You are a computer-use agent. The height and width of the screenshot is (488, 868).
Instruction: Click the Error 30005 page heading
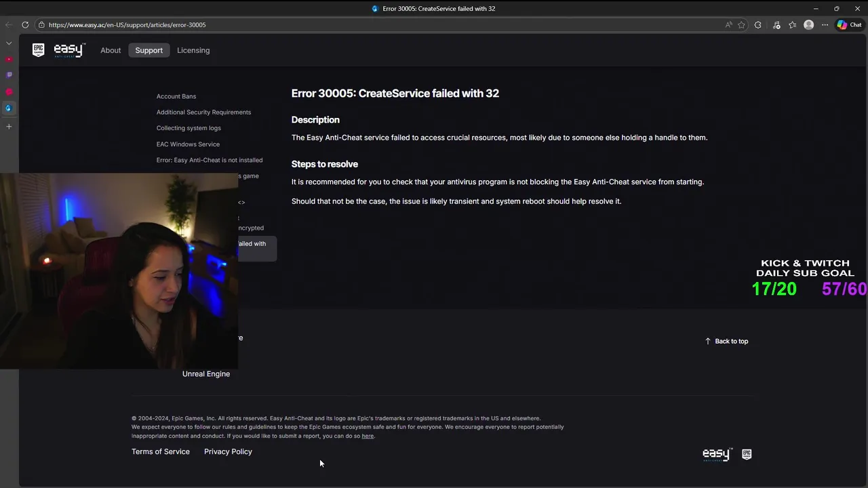[395, 94]
